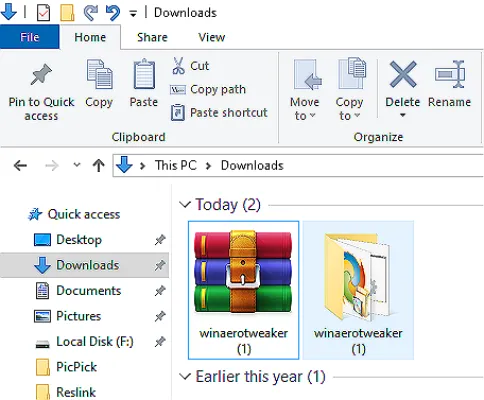
Task: Click the pin icon next to Local Disk (F:)
Action: tap(160, 342)
